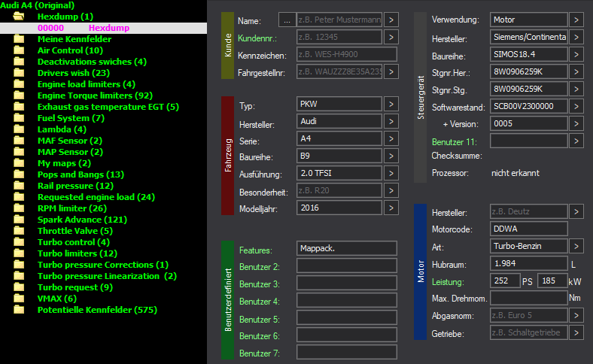Viewport: 593px width, 364px height.
Task: Click the + Version field showing 0005
Action: click(529, 123)
